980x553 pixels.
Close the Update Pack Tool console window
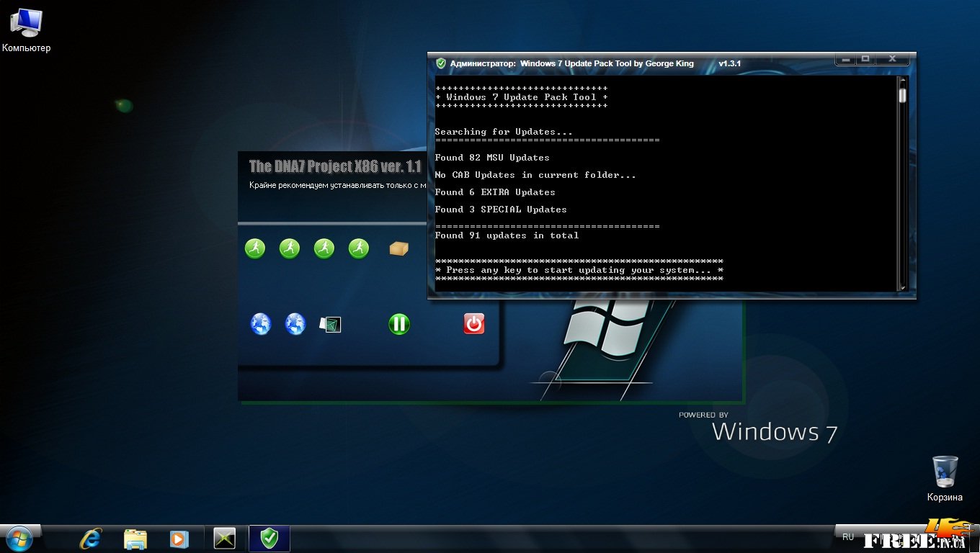coord(892,59)
